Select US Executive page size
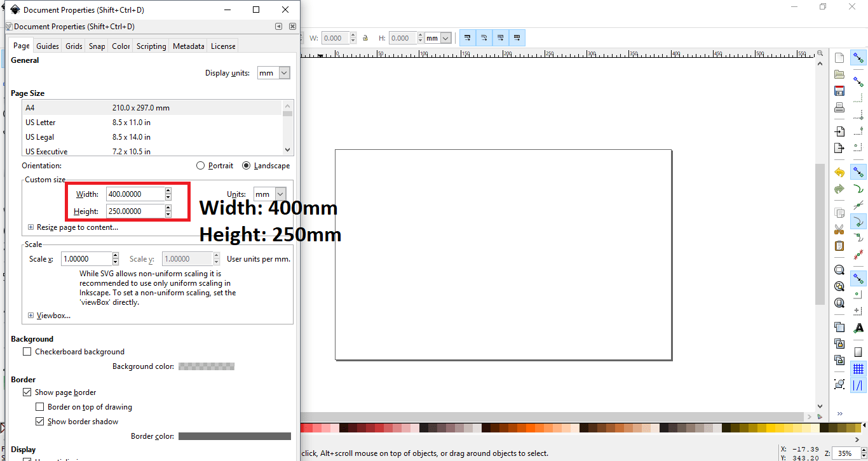Image resolution: width=868 pixels, height=461 pixels. click(152, 151)
